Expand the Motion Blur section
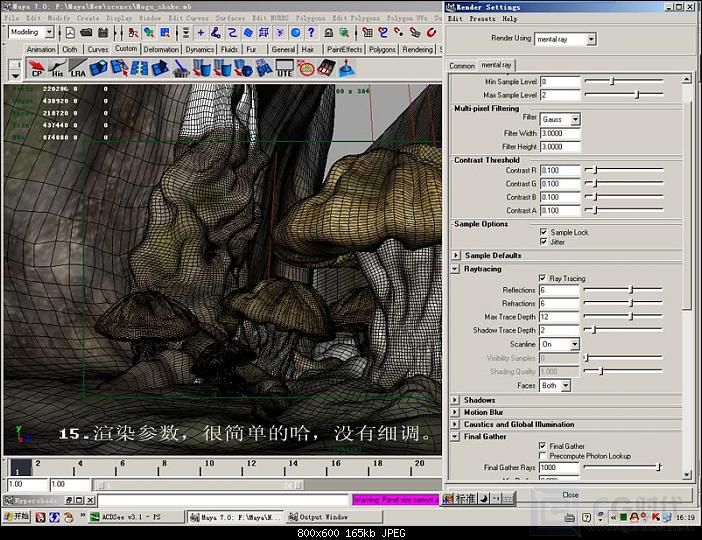702x540 pixels. [455, 412]
